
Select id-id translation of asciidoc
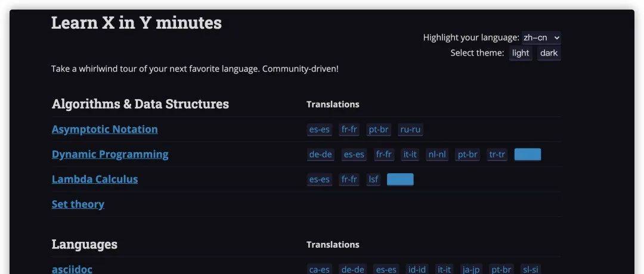(416, 269)
